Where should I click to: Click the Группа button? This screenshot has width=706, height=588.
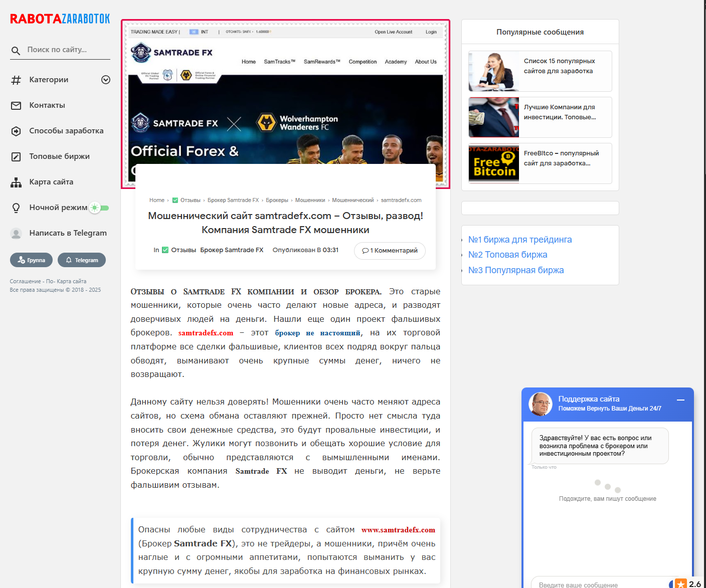tap(31, 260)
